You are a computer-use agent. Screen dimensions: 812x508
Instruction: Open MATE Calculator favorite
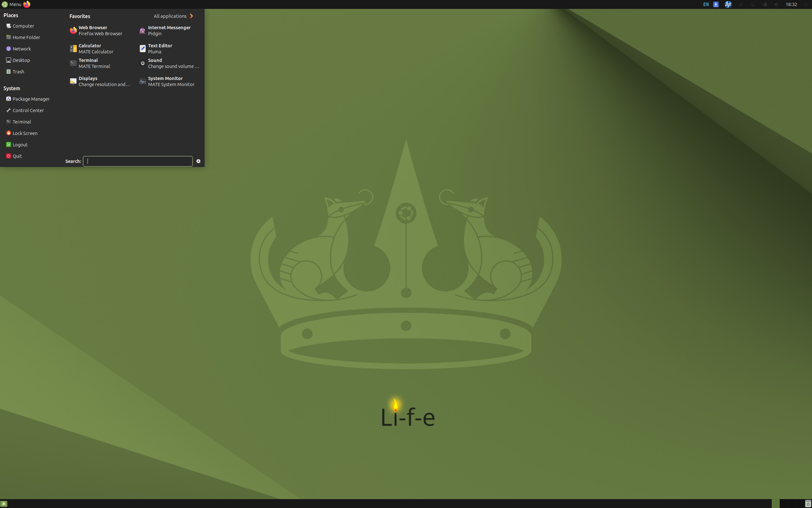[100, 49]
